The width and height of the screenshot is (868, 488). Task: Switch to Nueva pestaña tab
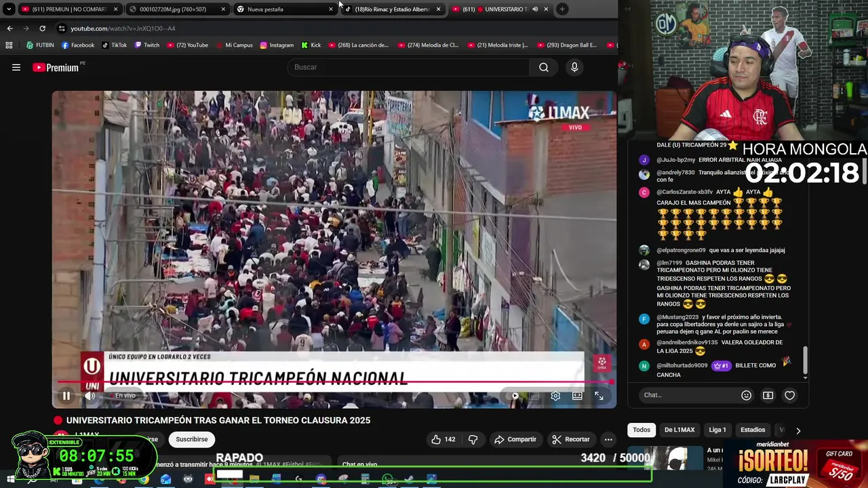pos(285,9)
